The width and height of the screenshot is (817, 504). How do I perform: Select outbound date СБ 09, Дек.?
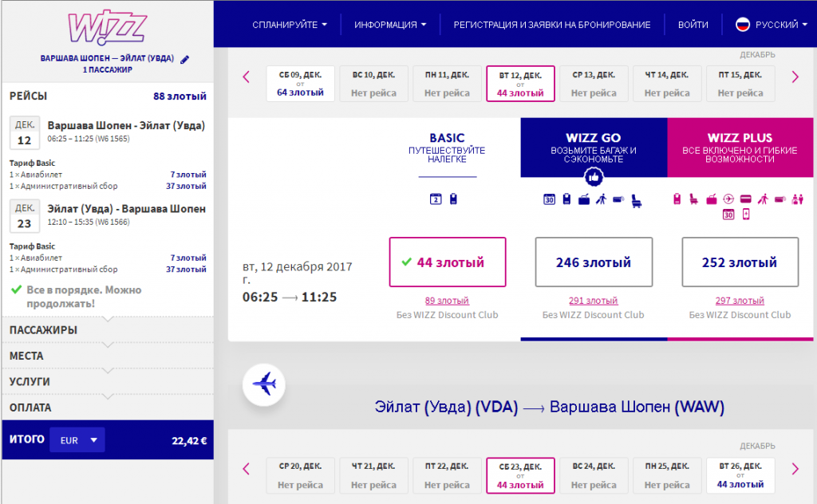[x=300, y=83]
